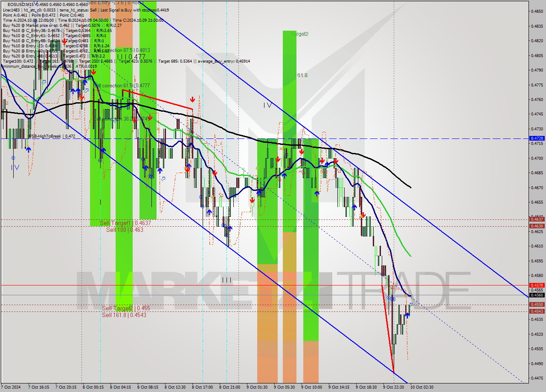Click the red 0.4550 price tag
546x392 pixels.
[536, 305]
